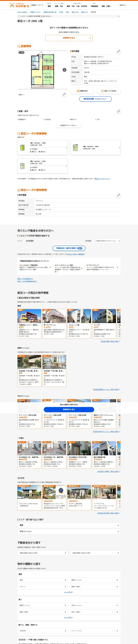The width and height of the screenshot is (138, 644).
Task: Open 売買を取扱う会社から探す
Action: 95,553
